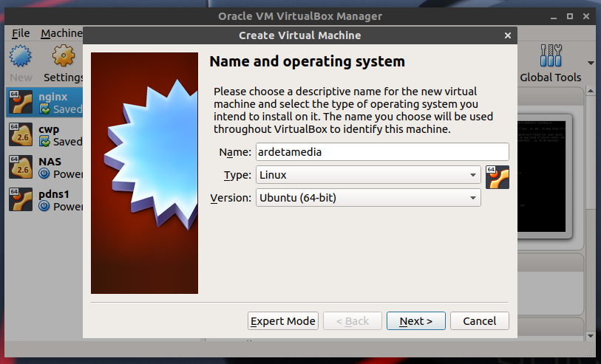Expand the arrow beside Global Tools

coord(591,63)
